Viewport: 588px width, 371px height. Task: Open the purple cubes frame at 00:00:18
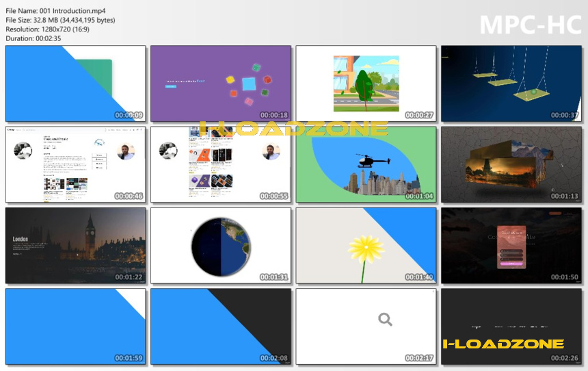221,84
